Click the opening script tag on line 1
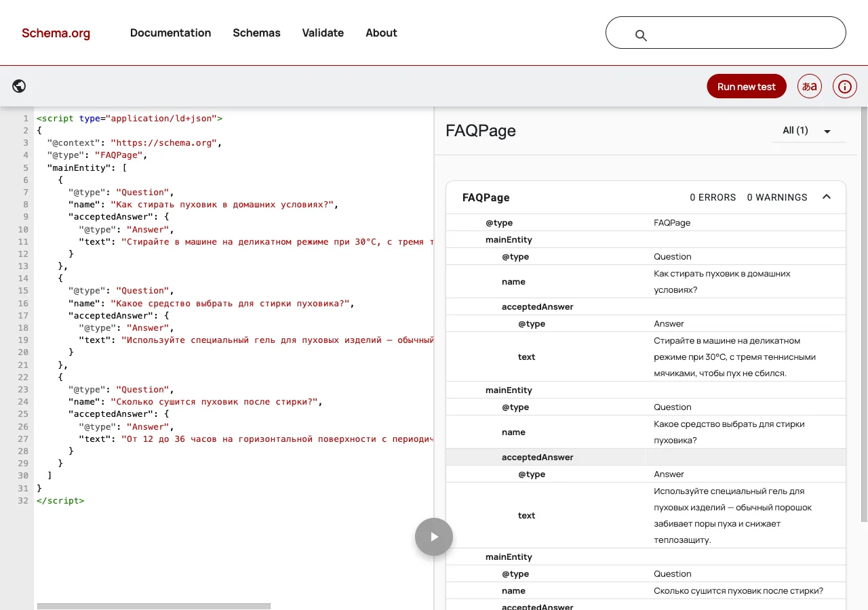 click(130, 118)
